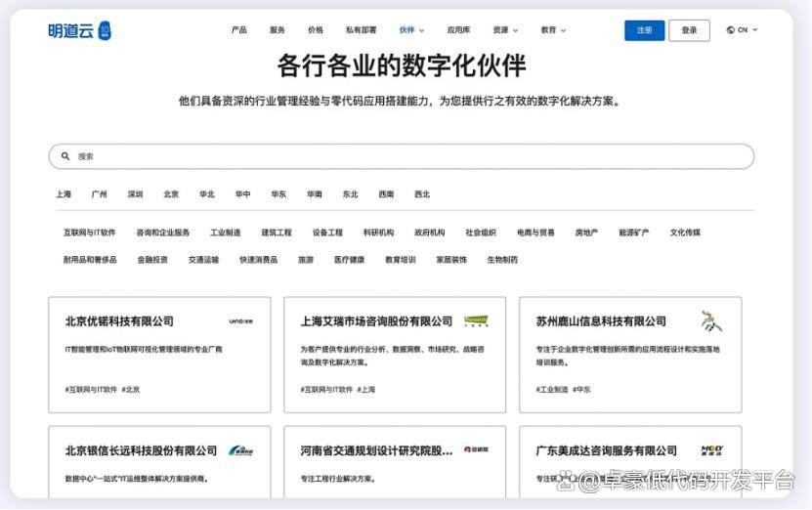
Task: Click the #工业制造 tag in 苏州鹿山 card
Action: [x=552, y=390]
